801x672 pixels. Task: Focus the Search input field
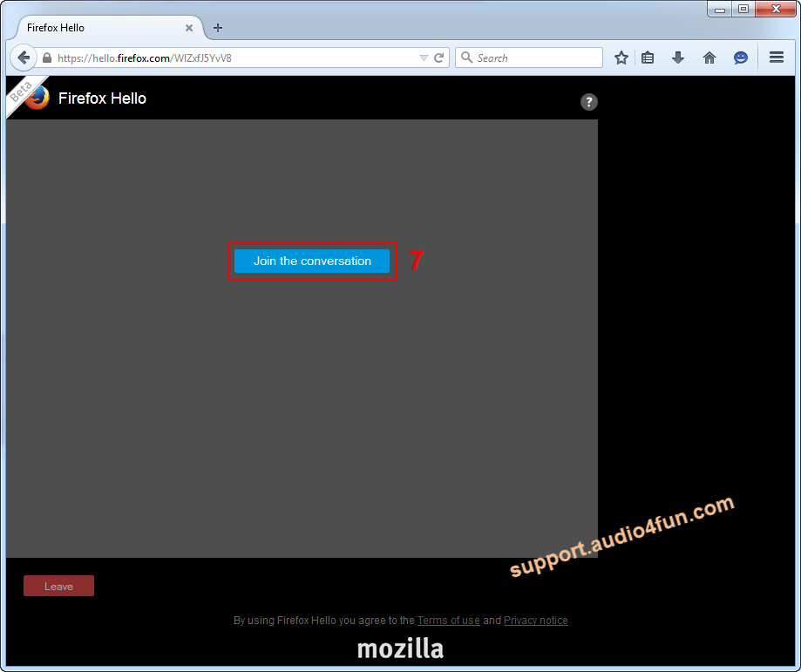click(529, 58)
